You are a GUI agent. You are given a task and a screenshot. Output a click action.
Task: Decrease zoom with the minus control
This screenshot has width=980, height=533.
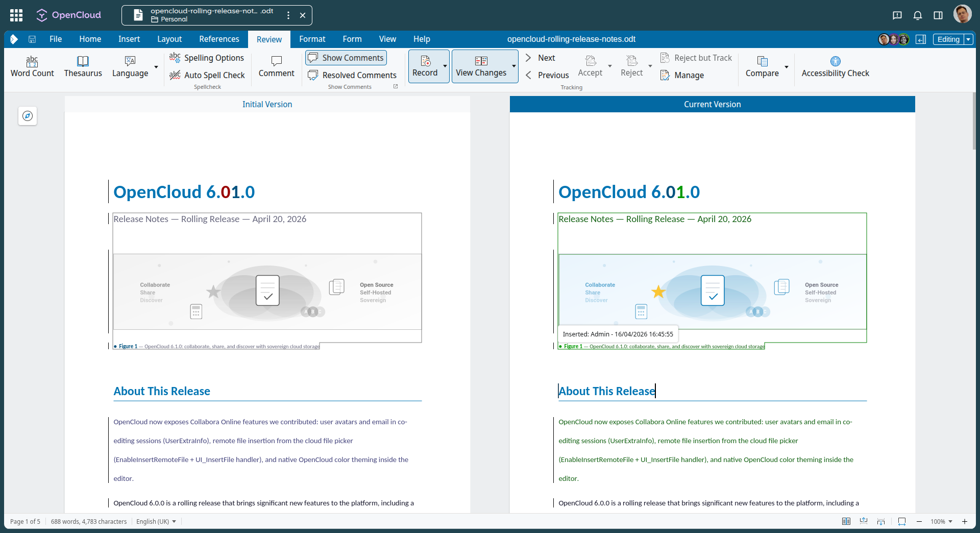(x=919, y=521)
